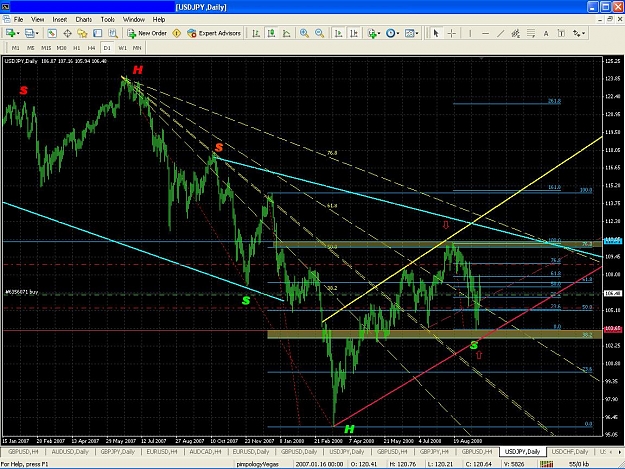The height and width of the screenshot is (469, 625).
Task: Switch chart to Line Chart mode
Action: [x=286, y=33]
